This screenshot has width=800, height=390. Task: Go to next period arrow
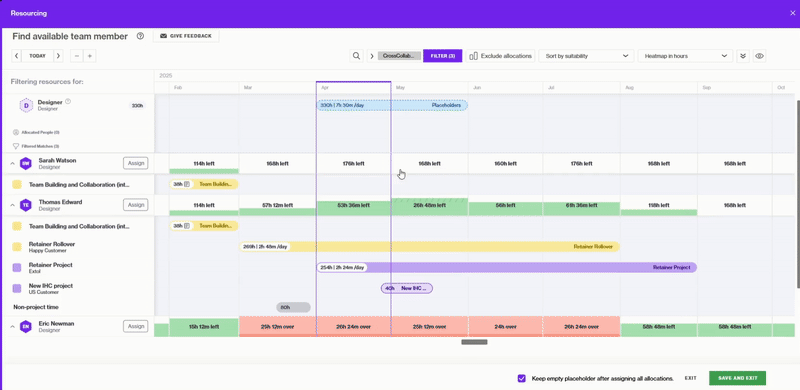click(x=58, y=56)
